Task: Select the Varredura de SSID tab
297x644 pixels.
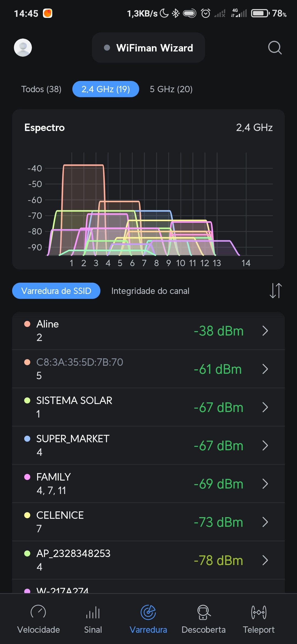Action: tap(56, 291)
